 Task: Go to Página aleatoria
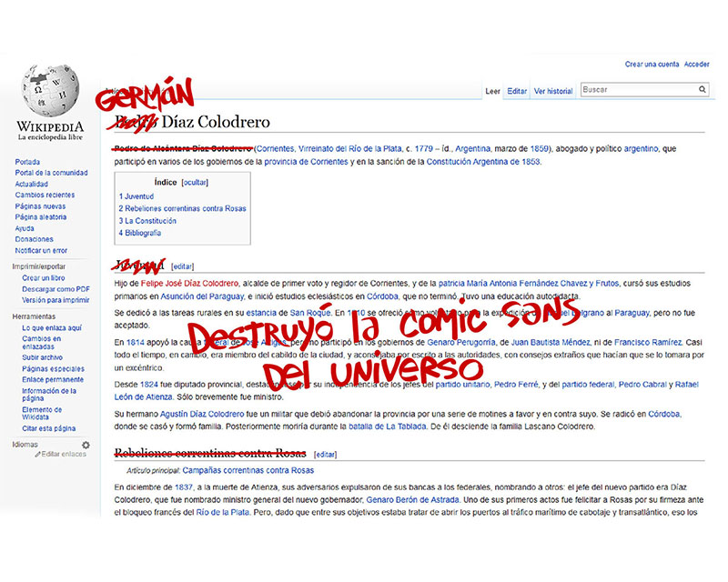tap(41, 216)
